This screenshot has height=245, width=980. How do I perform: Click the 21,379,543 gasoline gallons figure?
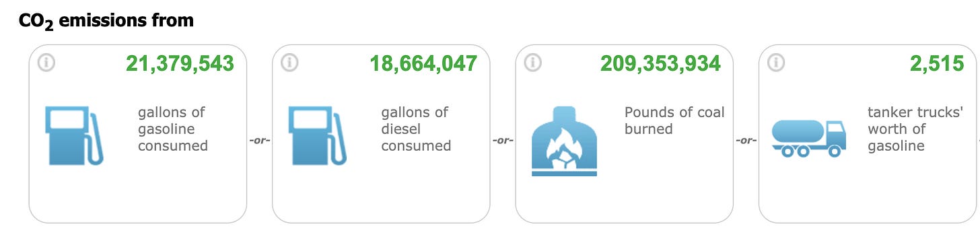pos(180,64)
